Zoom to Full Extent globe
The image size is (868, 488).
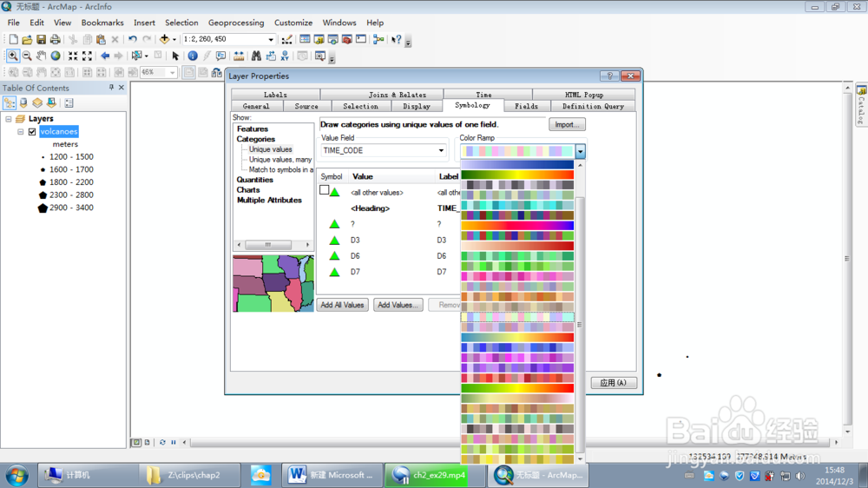(56, 56)
